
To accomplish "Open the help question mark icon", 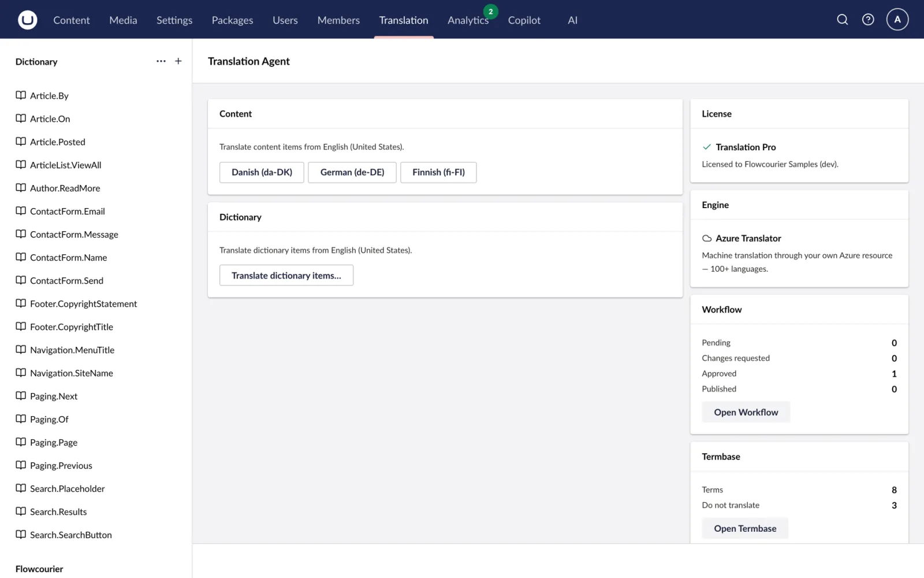I will (868, 20).
